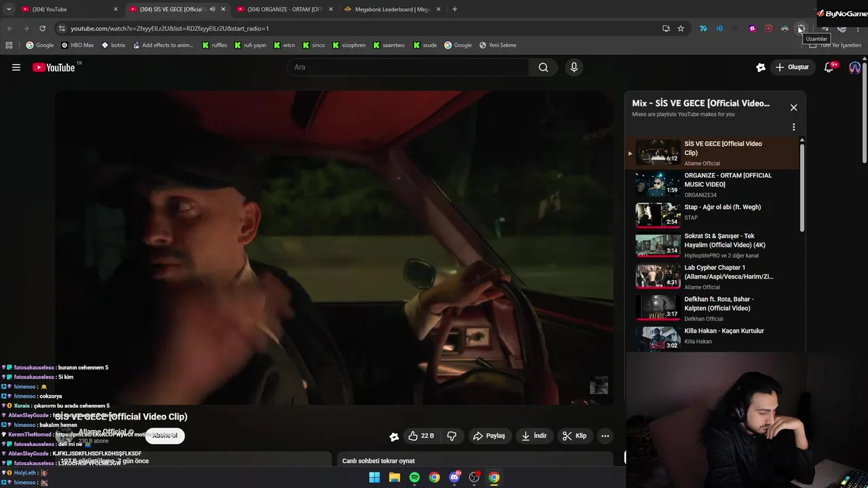Subscribe with Abone ol button
The height and width of the screenshot is (488, 868).
coord(165,435)
